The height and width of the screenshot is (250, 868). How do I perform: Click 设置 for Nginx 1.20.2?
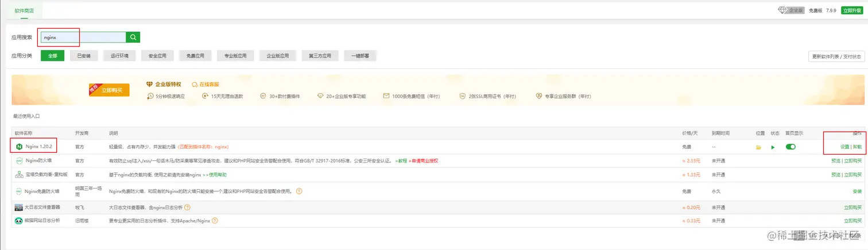point(844,147)
